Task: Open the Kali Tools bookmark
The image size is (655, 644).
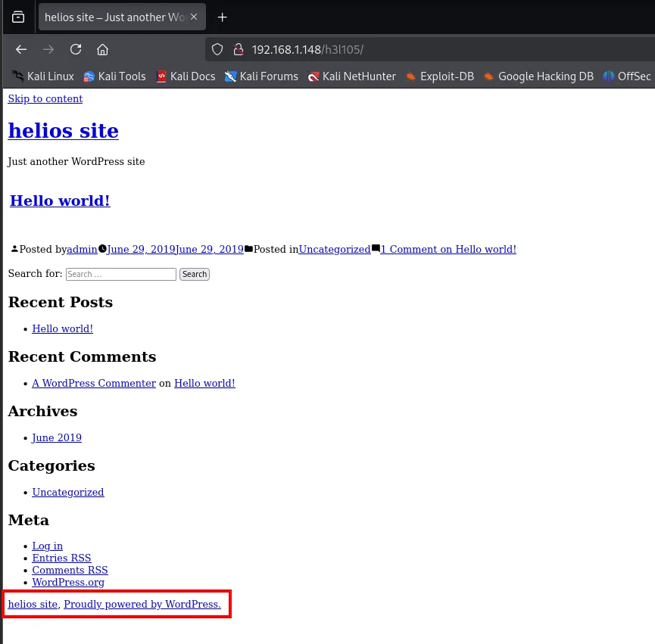Action: [114, 76]
